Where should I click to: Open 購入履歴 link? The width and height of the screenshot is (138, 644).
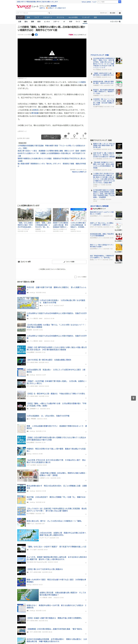coord(112,13)
